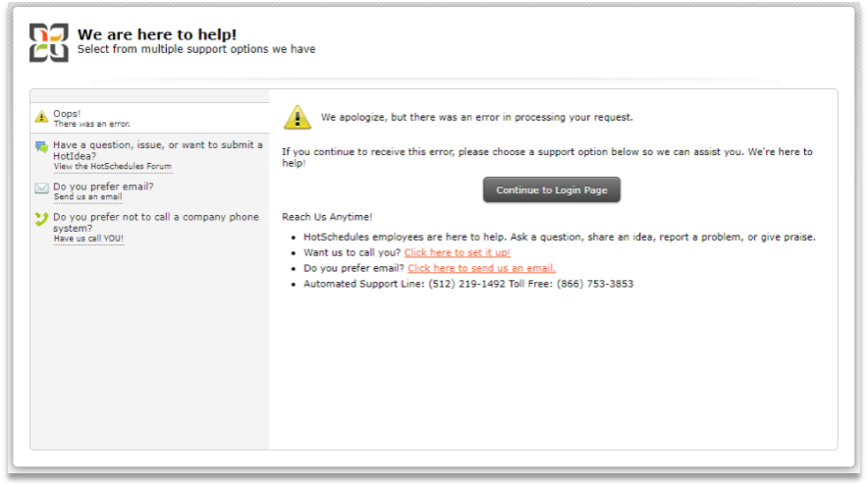Click the We apologize error message text

pyautogui.click(x=476, y=117)
